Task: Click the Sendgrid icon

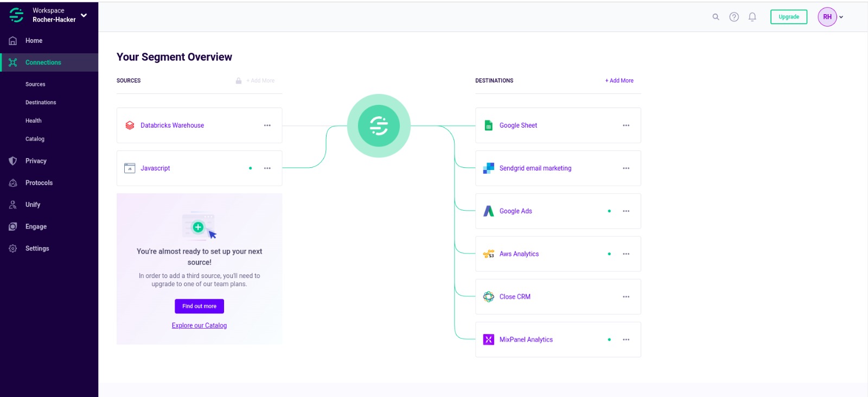Action: [x=489, y=168]
